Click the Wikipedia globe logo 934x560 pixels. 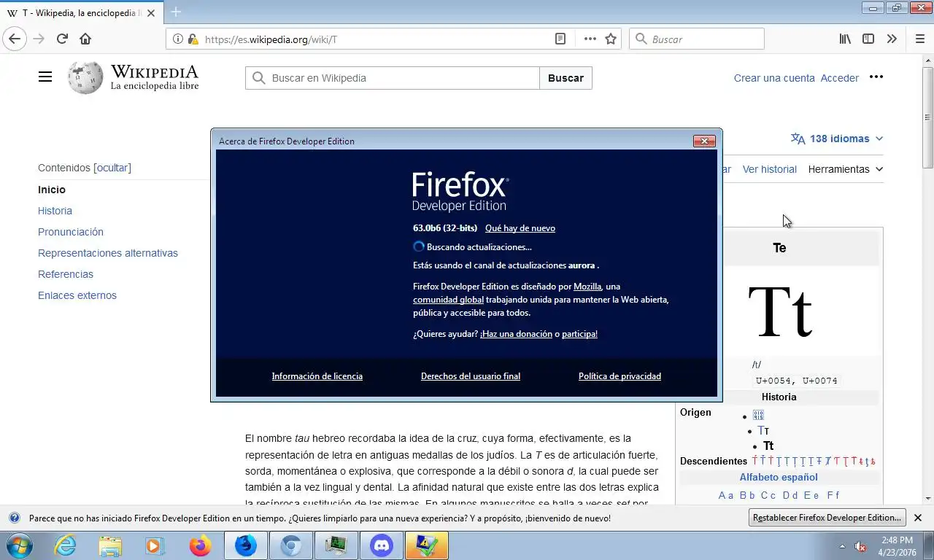click(85, 77)
